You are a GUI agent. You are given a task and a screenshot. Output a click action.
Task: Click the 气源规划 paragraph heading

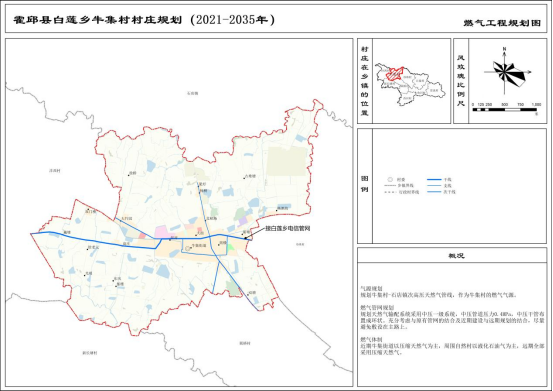click(369, 288)
